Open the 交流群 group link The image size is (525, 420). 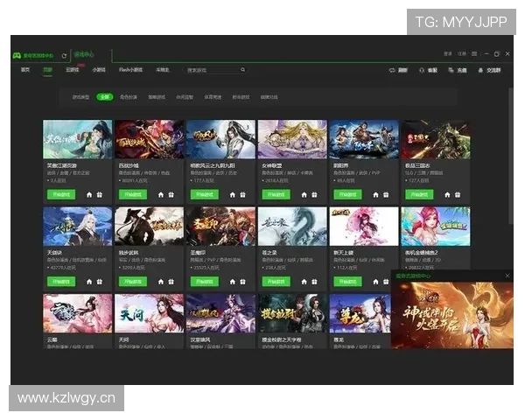coord(489,70)
